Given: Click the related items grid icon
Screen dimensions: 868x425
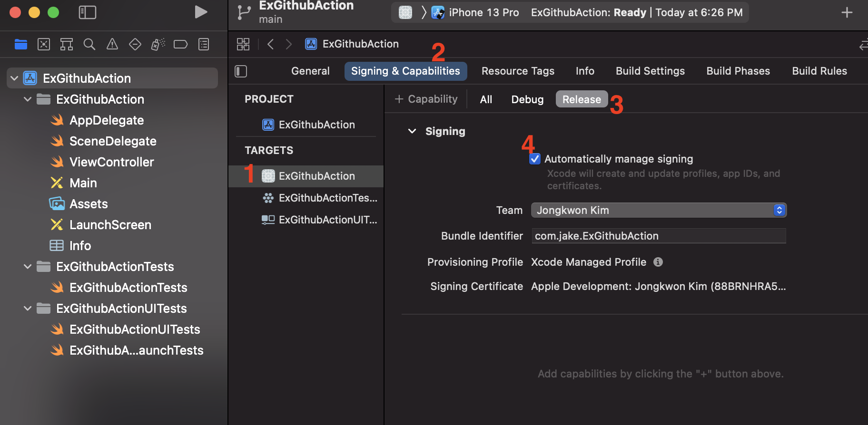Looking at the screenshot, I should click(x=243, y=44).
